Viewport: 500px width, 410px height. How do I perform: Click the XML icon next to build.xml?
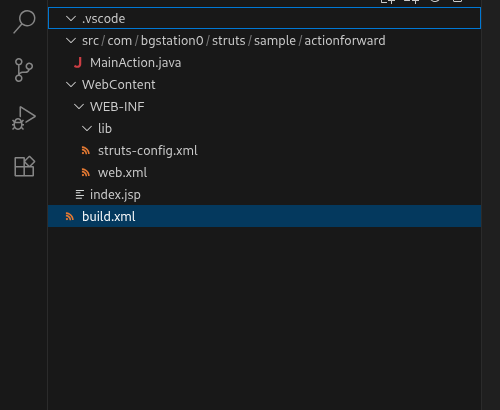pos(70,217)
